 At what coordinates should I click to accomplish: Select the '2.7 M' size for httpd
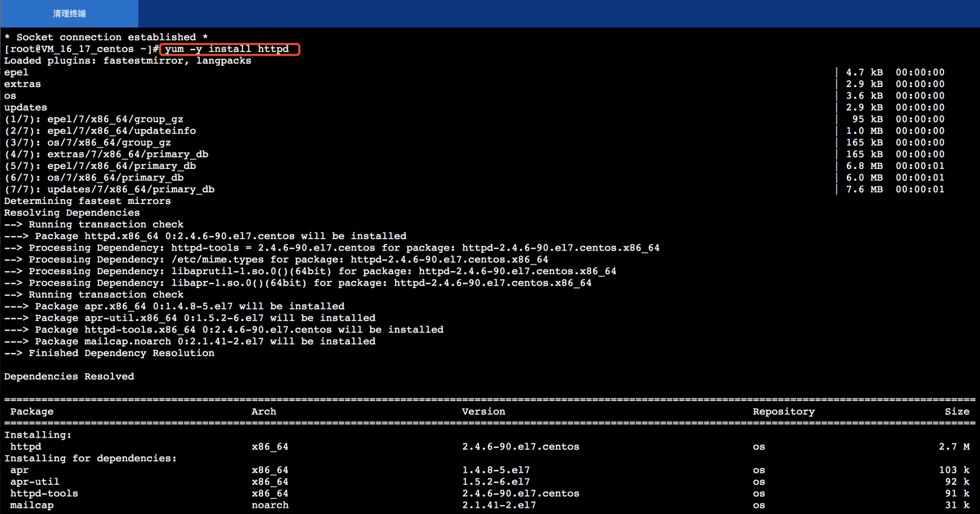pos(954,447)
